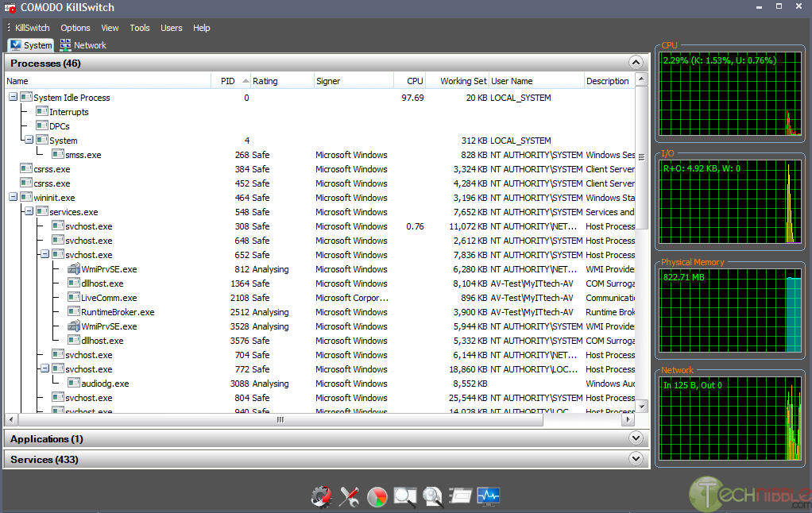
Task: Sort by the Working Set column header
Action: click(x=462, y=81)
